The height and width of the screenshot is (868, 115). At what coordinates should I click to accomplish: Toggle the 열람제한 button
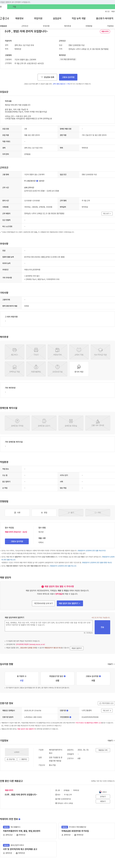(23, 759)
